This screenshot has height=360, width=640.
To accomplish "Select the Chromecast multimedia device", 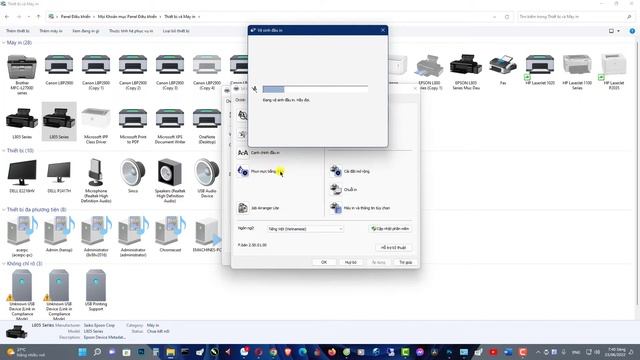I will (170, 234).
